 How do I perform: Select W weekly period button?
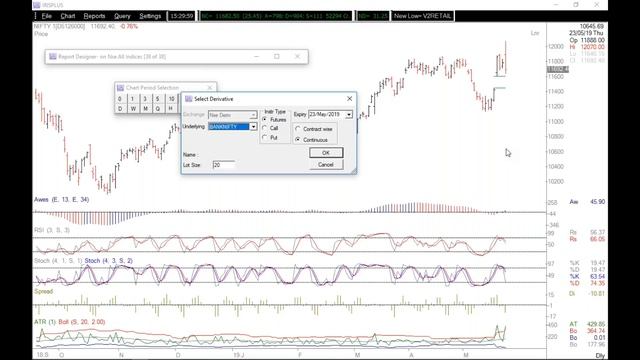[133, 109]
